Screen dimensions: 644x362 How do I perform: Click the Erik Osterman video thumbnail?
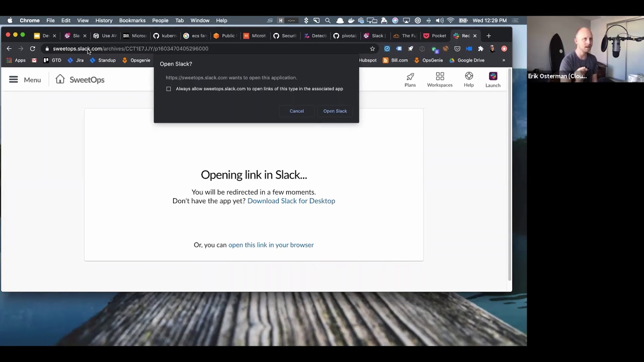(585, 49)
